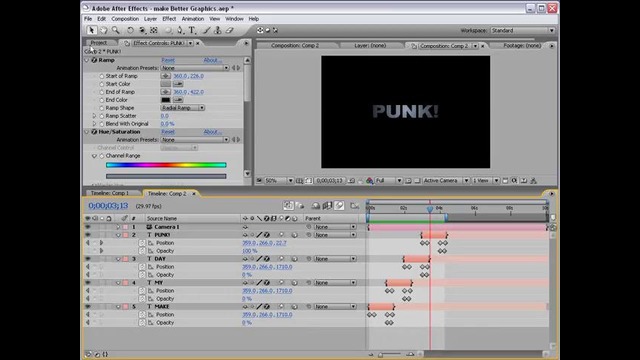Click About link for Ramp effect
The width and height of the screenshot is (640, 360).
pyautogui.click(x=213, y=60)
